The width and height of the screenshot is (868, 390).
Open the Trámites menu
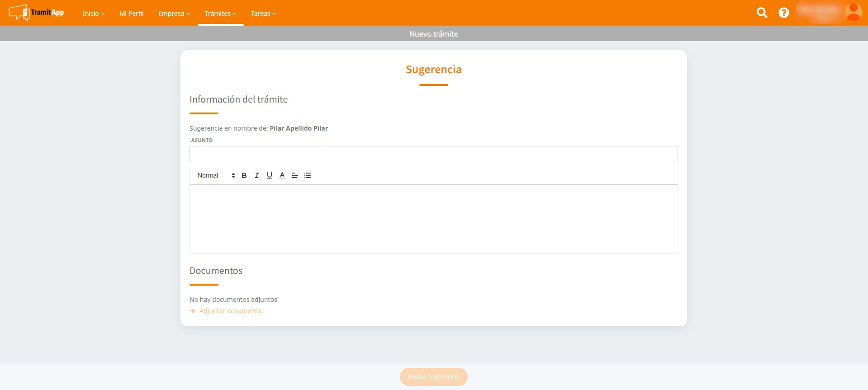[220, 14]
